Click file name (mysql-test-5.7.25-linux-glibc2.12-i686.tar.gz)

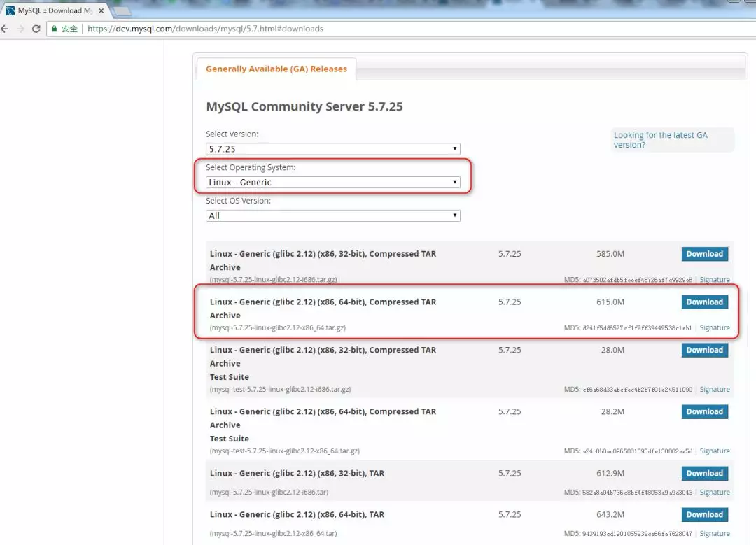click(280, 390)
